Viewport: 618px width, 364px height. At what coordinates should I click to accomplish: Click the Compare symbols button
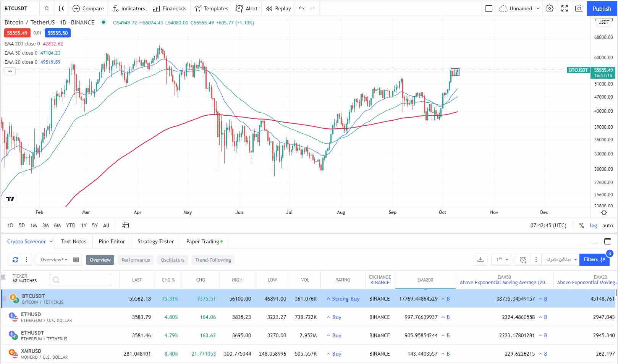coord(88,8)
